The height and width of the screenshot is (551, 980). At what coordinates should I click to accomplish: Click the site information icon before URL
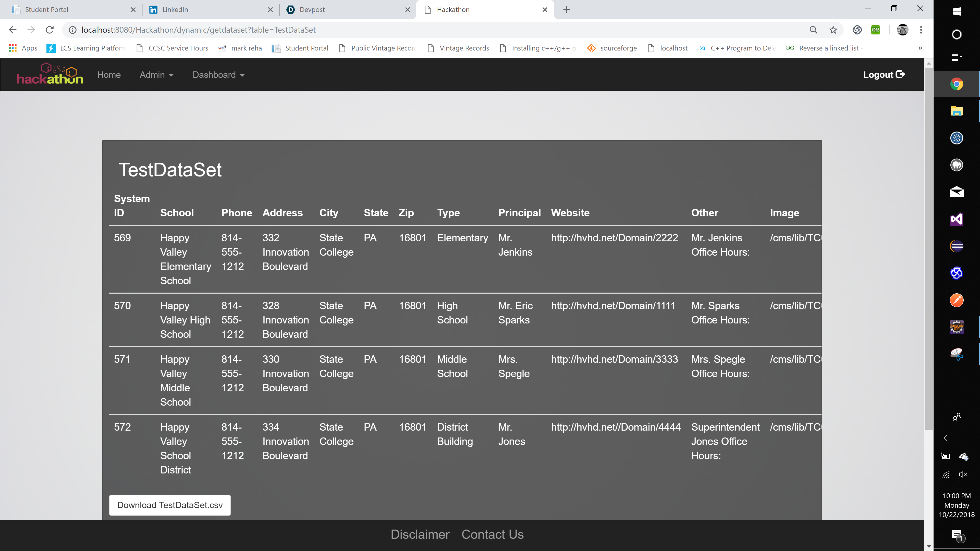[72, 30]
